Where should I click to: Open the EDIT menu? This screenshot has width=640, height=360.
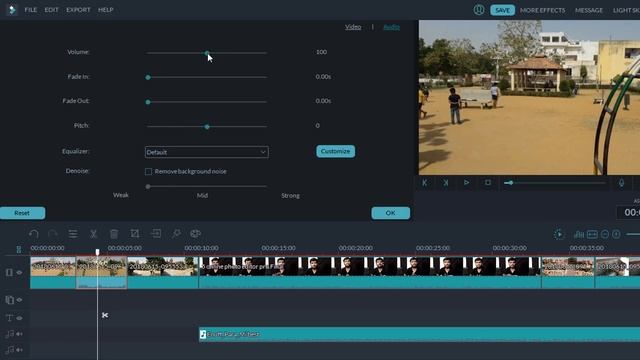[x=51, y=10]
